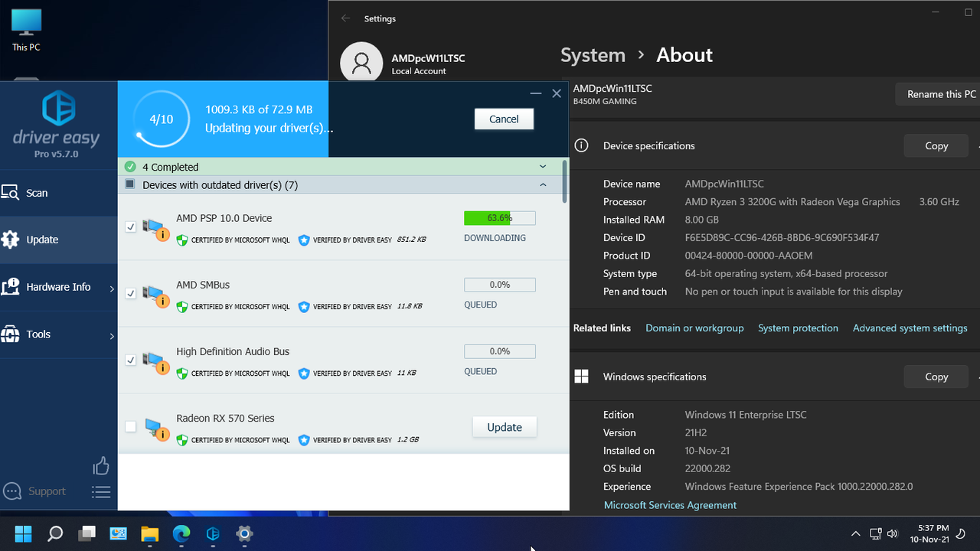Screen dimensions: 980x551
Task: Open Task View in the taskbar
Action: tap(87, 533)
